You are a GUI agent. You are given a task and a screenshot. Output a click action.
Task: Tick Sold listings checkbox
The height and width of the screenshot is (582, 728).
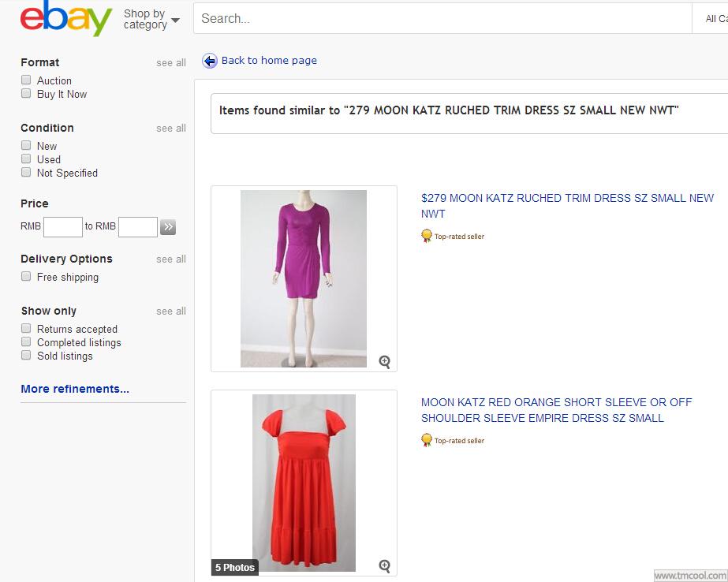26,355
